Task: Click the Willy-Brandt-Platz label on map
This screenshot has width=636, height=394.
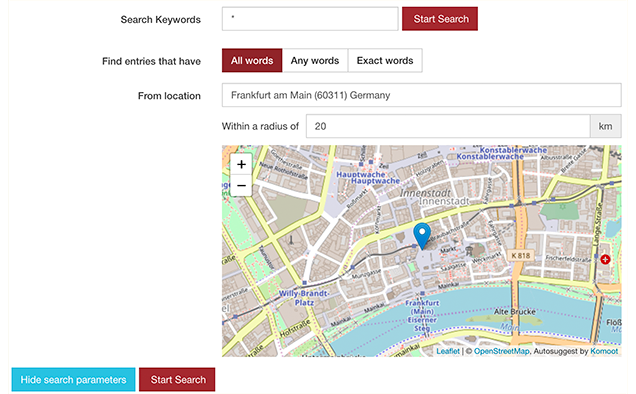Action: tap(304, 298)
